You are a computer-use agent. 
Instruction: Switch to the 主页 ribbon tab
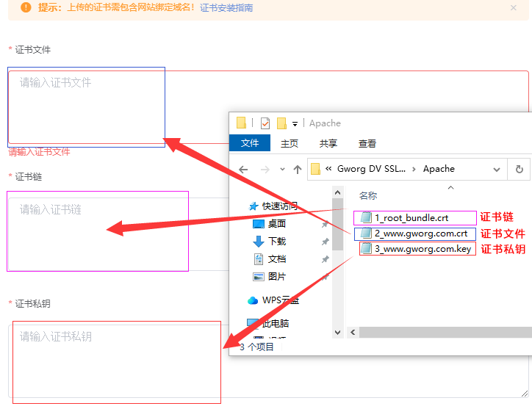(290, 143)
